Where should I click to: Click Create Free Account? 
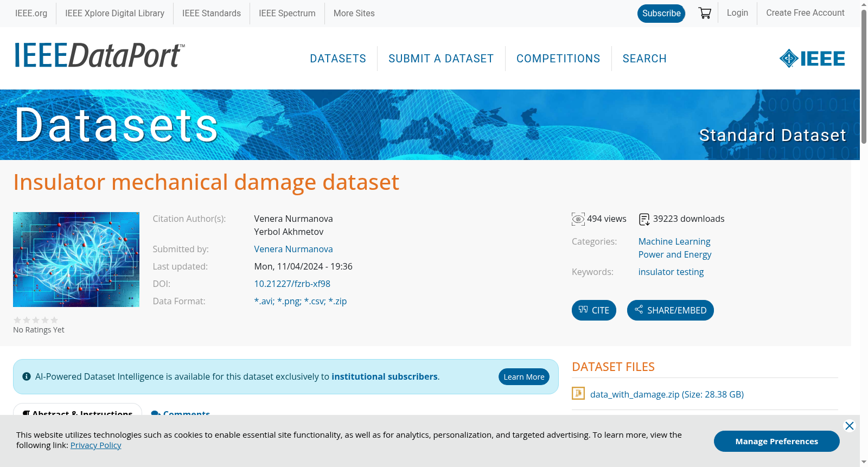click(x=805, y=13)
